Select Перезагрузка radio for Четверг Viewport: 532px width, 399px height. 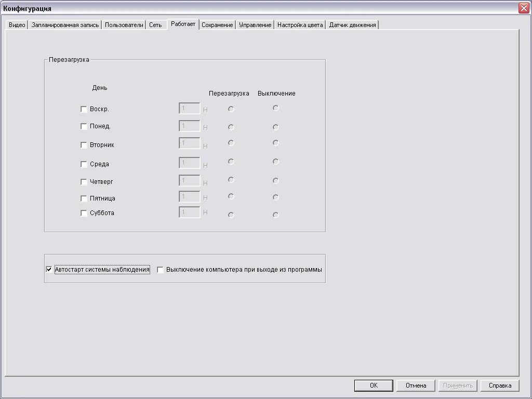tap(231, 179)
